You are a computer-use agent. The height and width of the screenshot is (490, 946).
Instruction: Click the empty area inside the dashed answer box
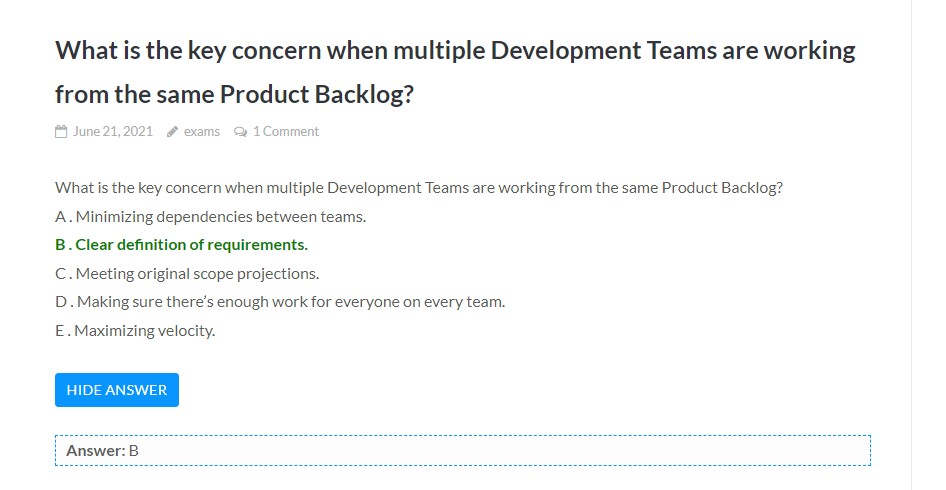click(x=500, y=450)
